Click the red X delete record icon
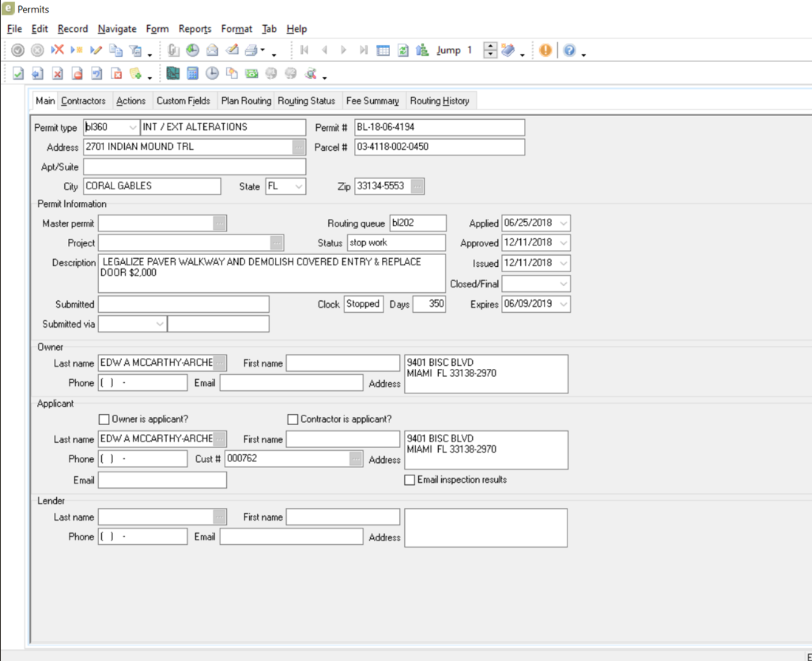 [57, 50]
